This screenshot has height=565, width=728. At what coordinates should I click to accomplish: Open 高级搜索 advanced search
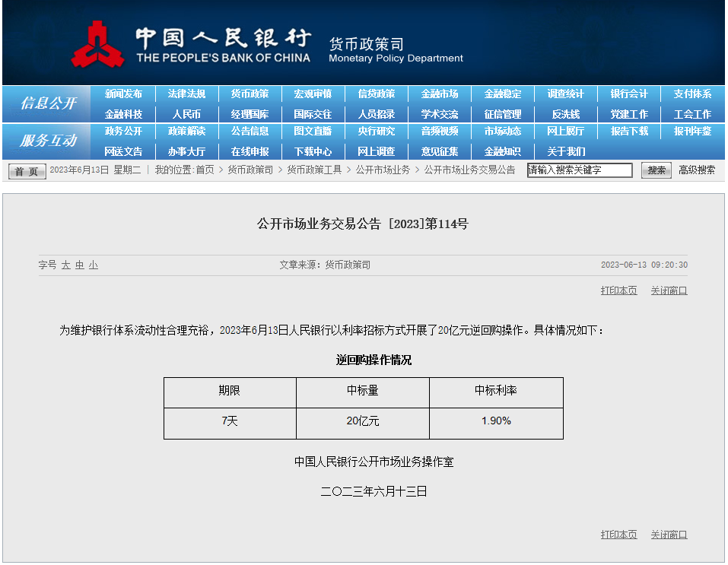click(x=696, y=170)
